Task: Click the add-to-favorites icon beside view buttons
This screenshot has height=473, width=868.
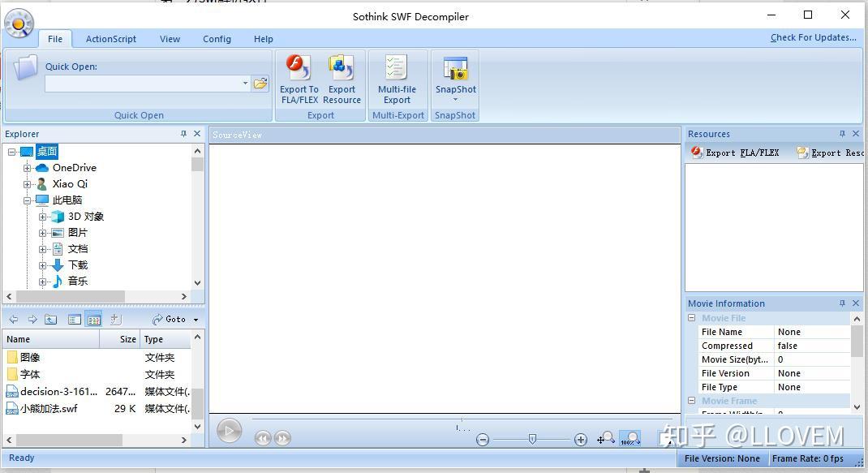Action: 115,320
